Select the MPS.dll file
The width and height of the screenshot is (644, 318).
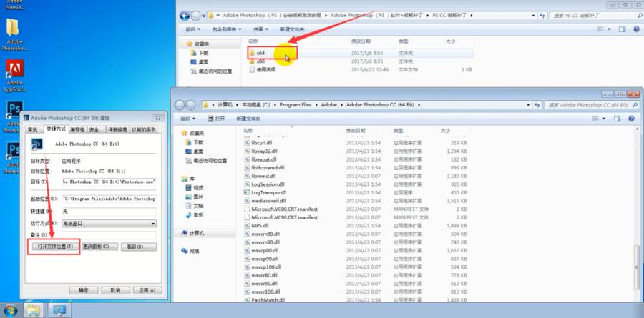tap(260, 225)
